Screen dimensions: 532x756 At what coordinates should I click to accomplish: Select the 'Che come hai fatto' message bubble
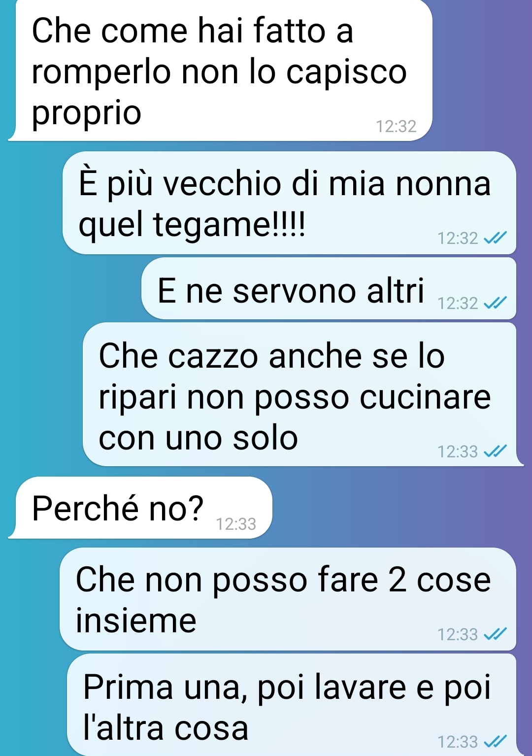coord(220,70)
